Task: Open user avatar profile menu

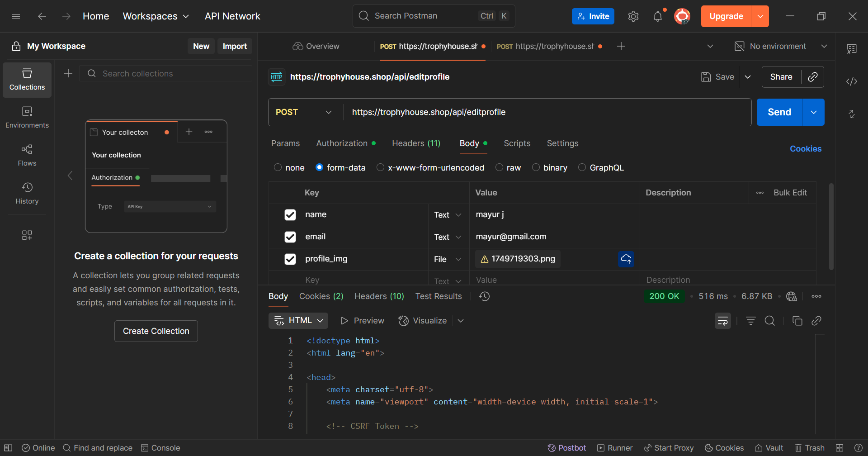Action: [682, 16]
